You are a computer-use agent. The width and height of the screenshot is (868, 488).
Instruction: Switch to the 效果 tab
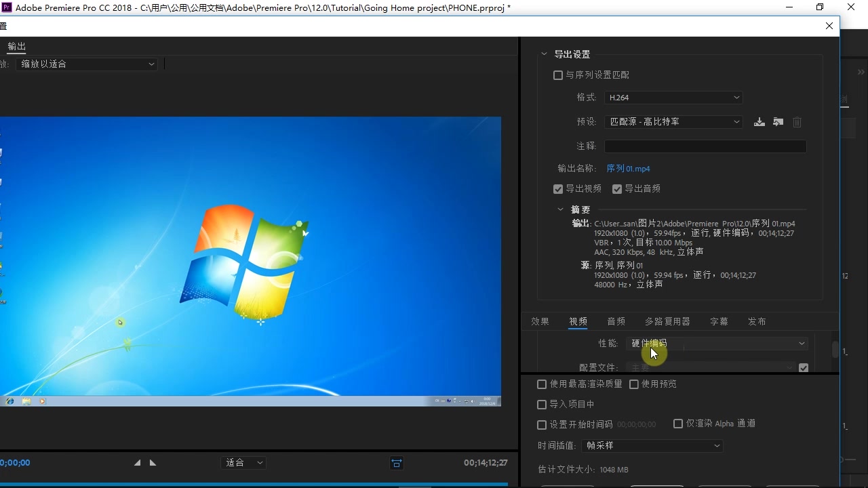tap(540, 322)
